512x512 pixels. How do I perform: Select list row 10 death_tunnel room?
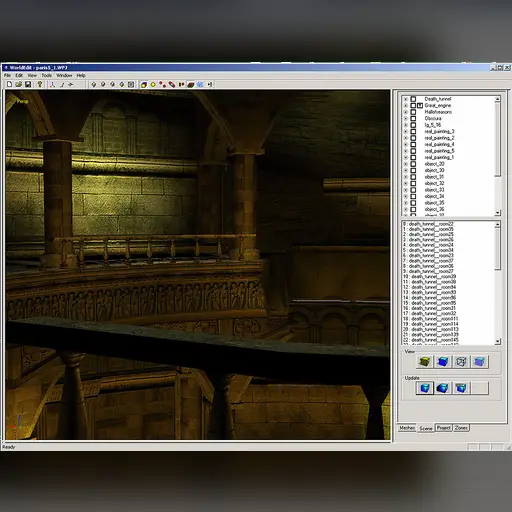(x=429, y=277)
